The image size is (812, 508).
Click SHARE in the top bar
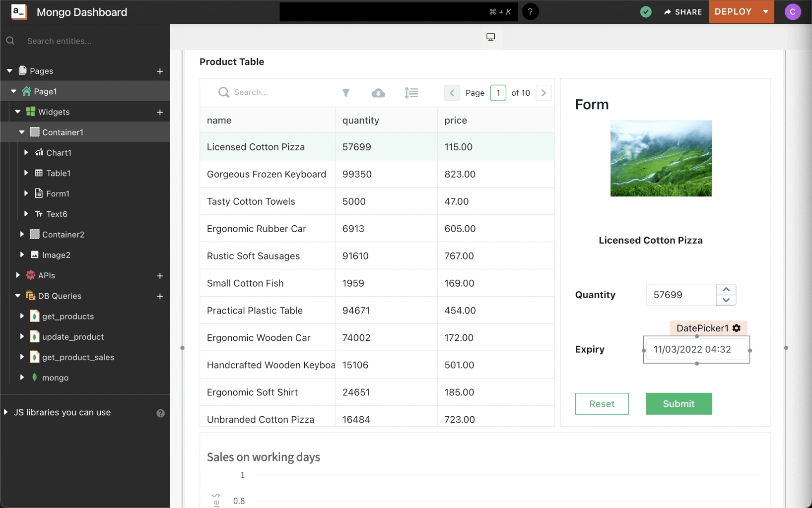coord(683,11)
